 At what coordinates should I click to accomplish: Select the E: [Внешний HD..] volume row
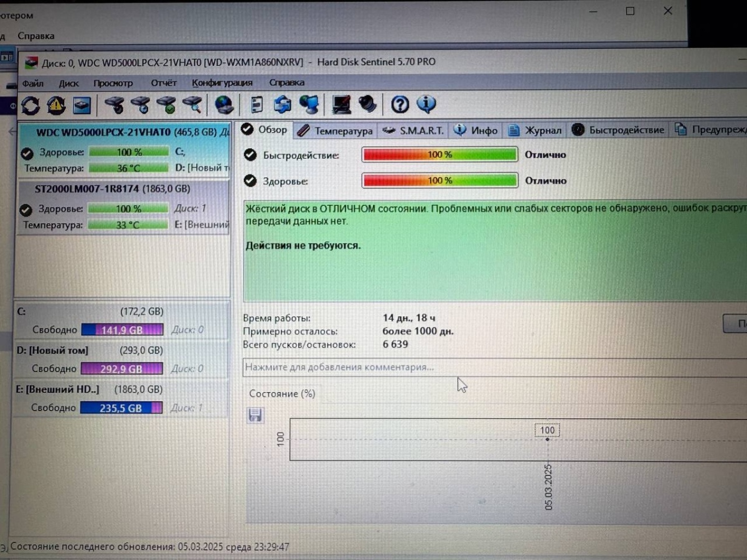[121, 399]
